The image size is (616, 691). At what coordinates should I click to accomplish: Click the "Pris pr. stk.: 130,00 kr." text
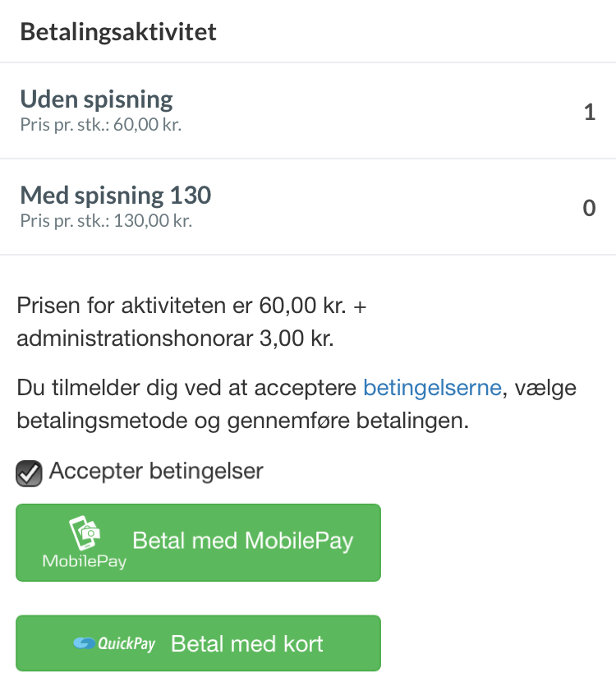click(105, 221)
